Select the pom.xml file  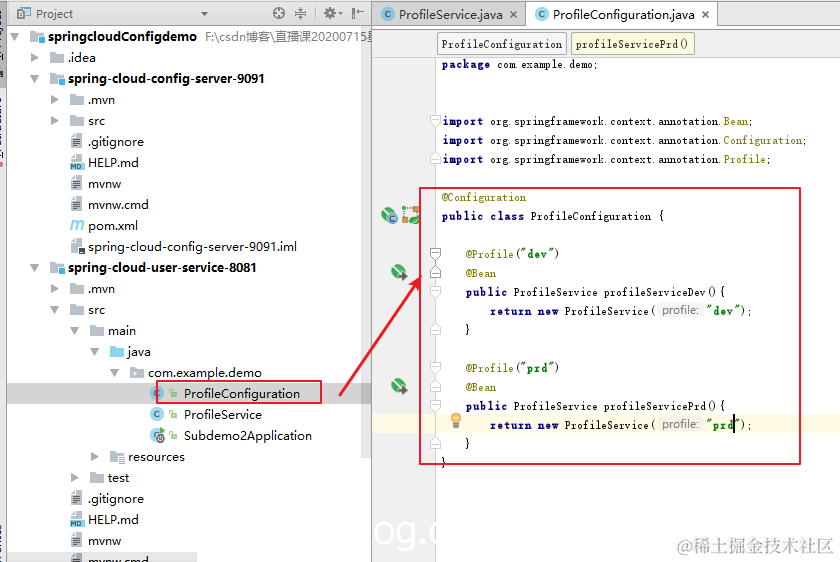point(112,226)
